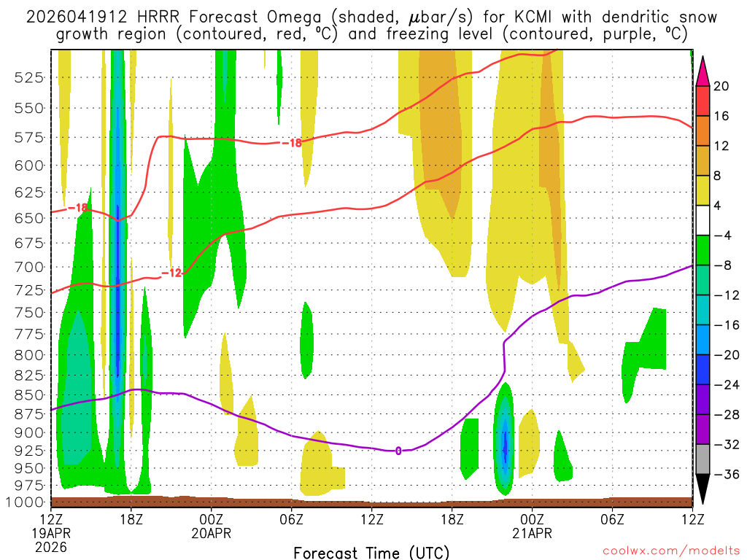Click the 650 pressure level label
This screenshot has width=747, height=560.
point(29,218)
